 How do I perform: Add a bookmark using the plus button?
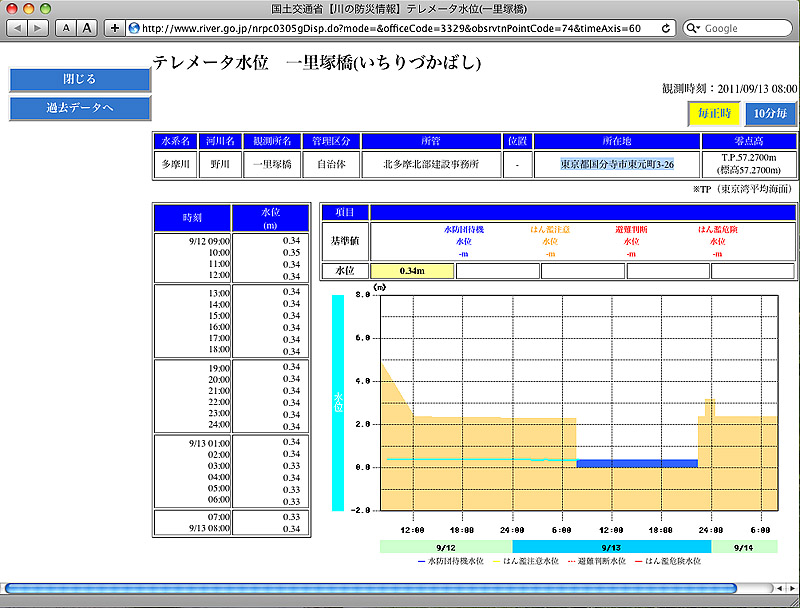[115, 28]
